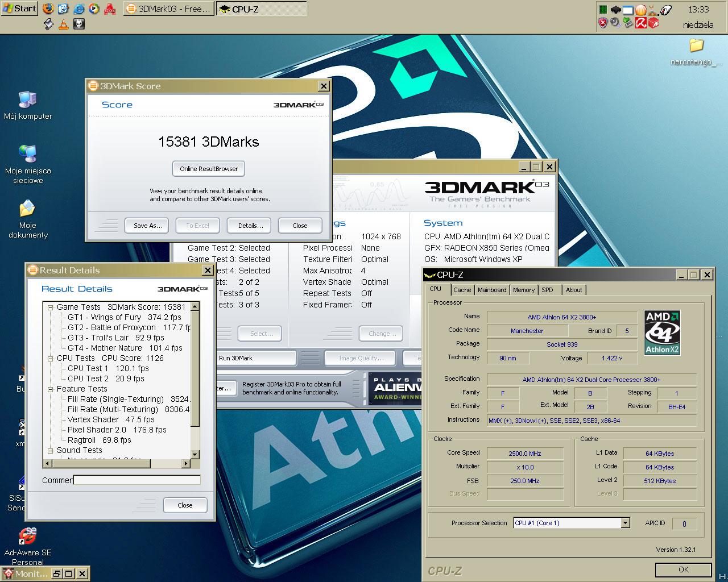Click the Alienware ad banner
728x582 pixels.
click(x=395, y=388)
